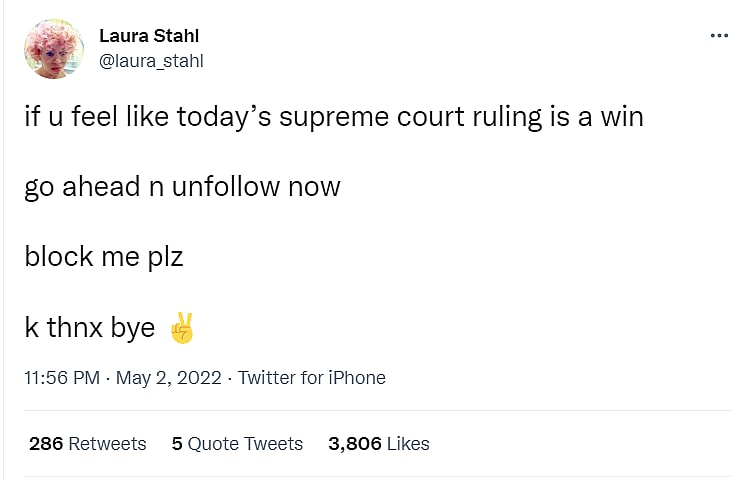Click the 11:56 PM timestamp
This screenshot has height=480, width=752.
pos(62,378)
